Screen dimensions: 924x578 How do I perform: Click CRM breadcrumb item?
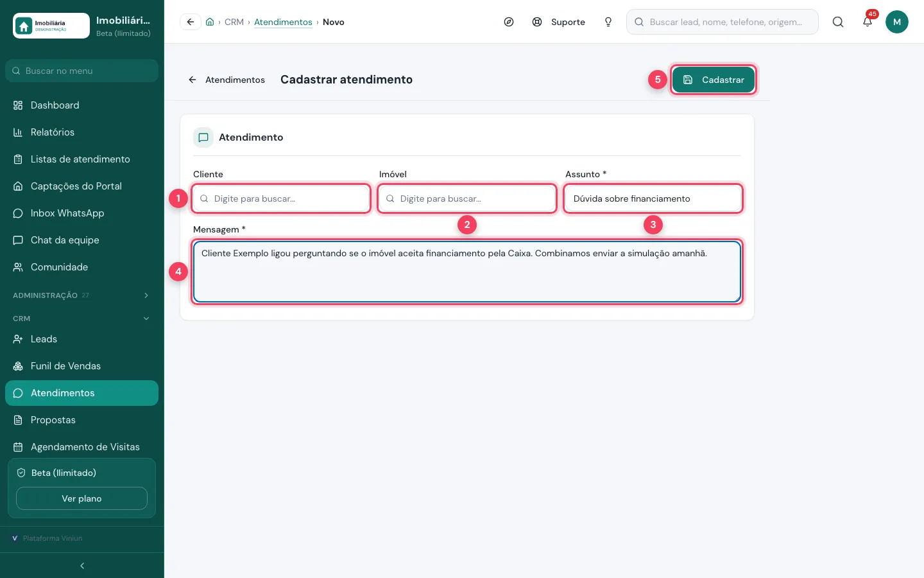(x=234, y=22)
